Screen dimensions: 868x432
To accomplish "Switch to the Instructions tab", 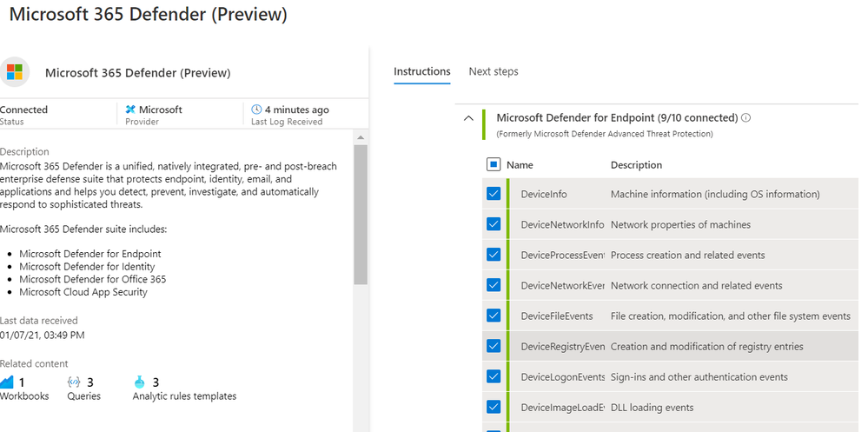I will pos(422,71).
